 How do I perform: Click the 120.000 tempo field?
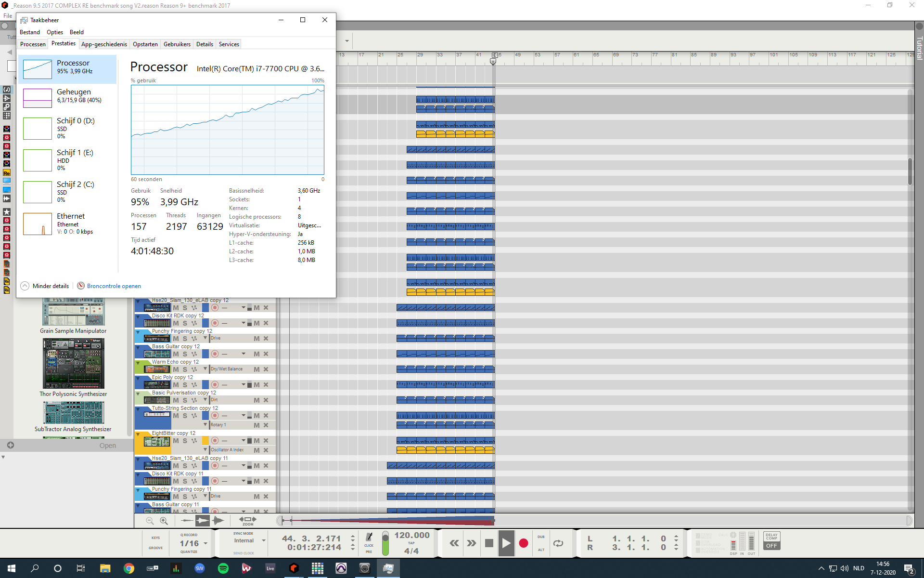412,535
